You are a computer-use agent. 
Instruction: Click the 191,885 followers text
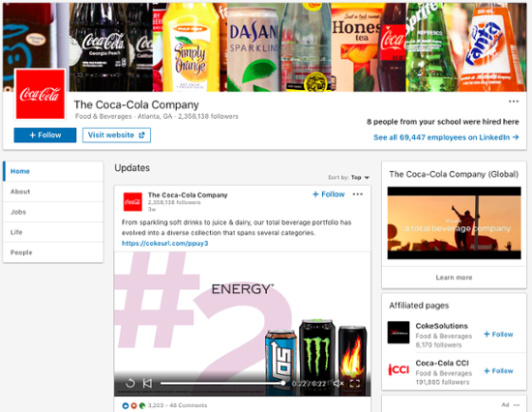coord(442,382)
